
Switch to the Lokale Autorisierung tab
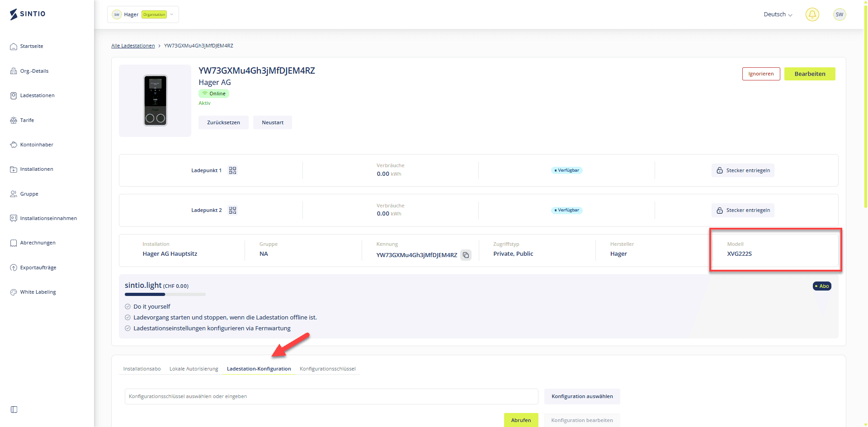click(193, 369)
